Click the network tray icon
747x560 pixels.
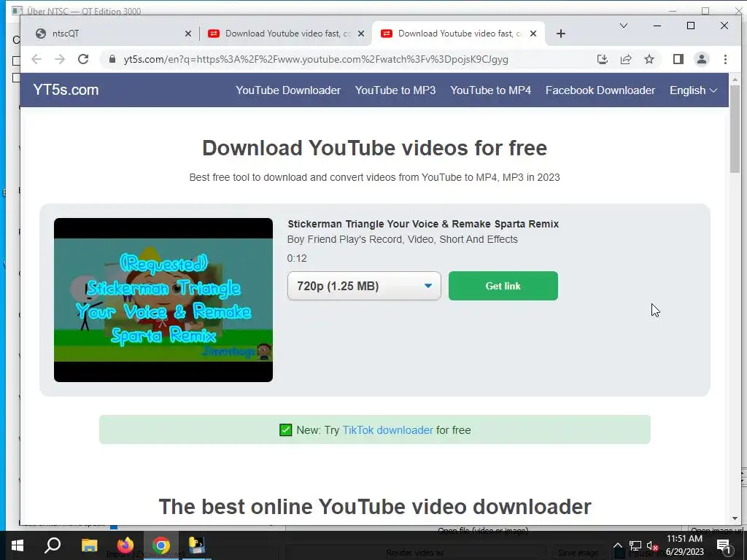(x=635, y=545)
